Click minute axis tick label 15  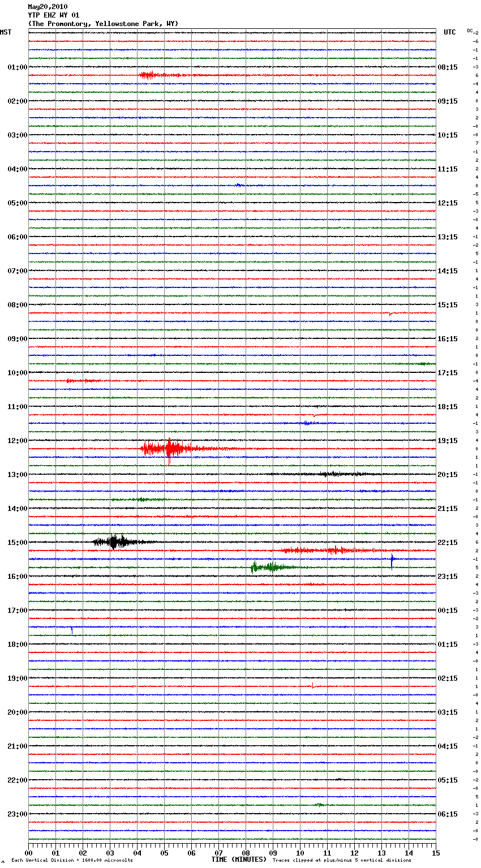436,853
